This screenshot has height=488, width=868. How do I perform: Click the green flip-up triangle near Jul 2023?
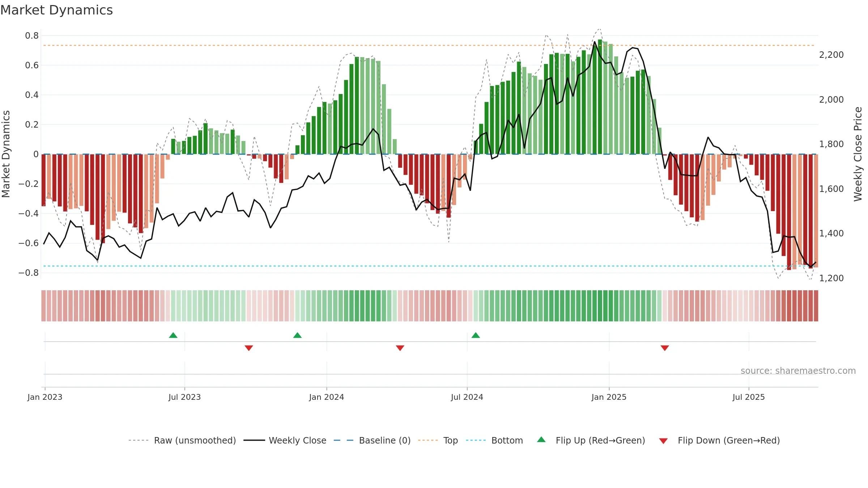click(173, 335)
